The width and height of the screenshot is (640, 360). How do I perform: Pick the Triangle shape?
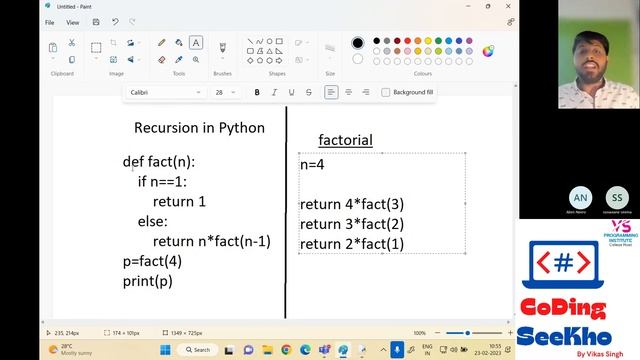(x=269, y=51)
